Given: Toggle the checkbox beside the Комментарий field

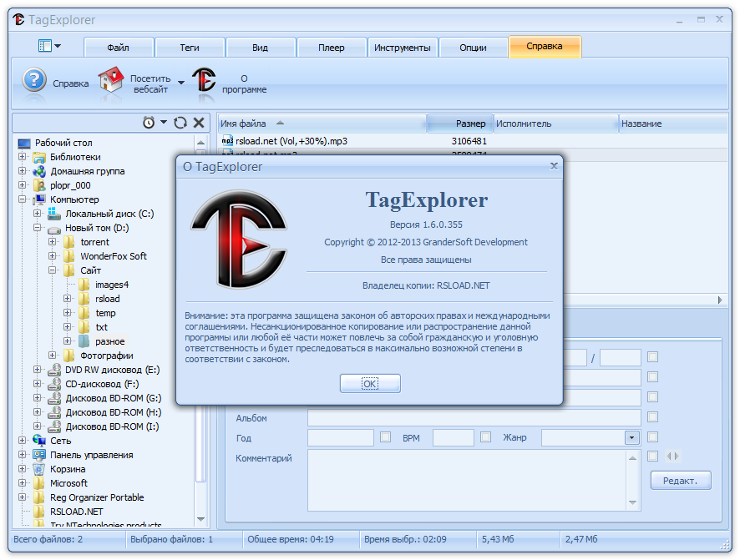Looking at the screenshot, I should (652, 456).
